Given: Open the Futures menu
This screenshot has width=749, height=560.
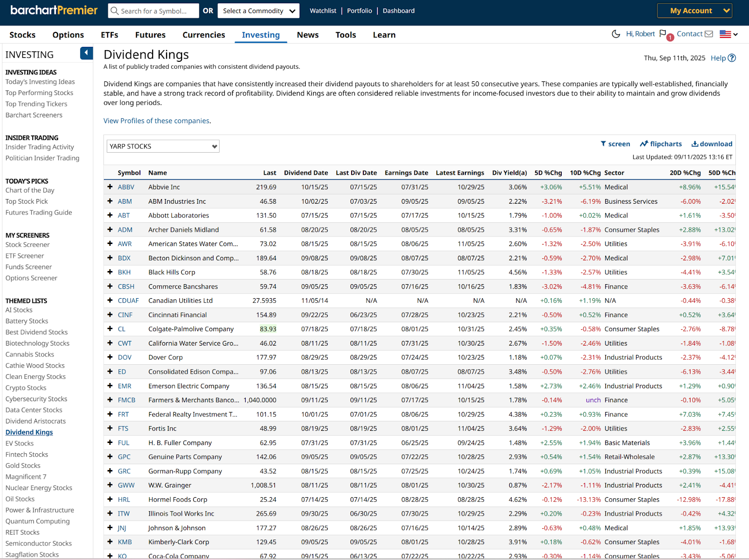Looking at the screenshot, I should [x=150, y=35].
